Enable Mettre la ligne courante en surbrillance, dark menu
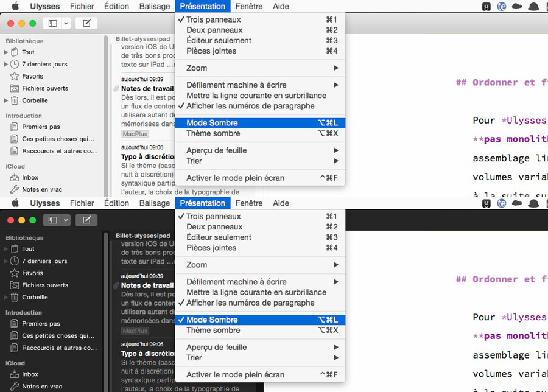Viewport: 548px width, 392px height. [260, 292]
